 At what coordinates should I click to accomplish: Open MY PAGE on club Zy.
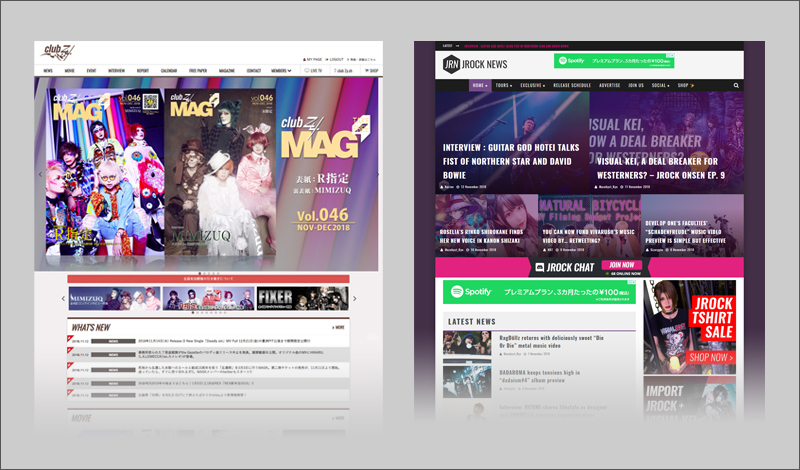pyautogui.click(x=313, y=59)
